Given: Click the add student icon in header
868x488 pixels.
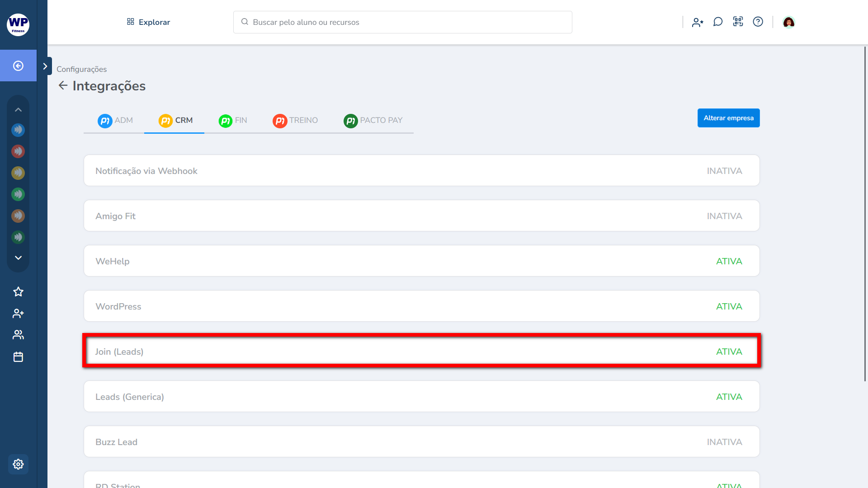Looking at the screenshot, I should [698, 22].
